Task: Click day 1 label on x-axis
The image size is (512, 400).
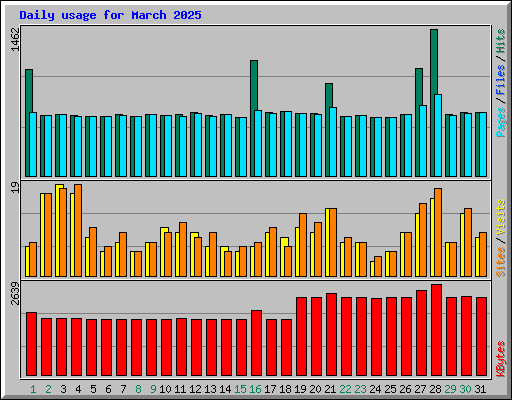Action: 33,389
